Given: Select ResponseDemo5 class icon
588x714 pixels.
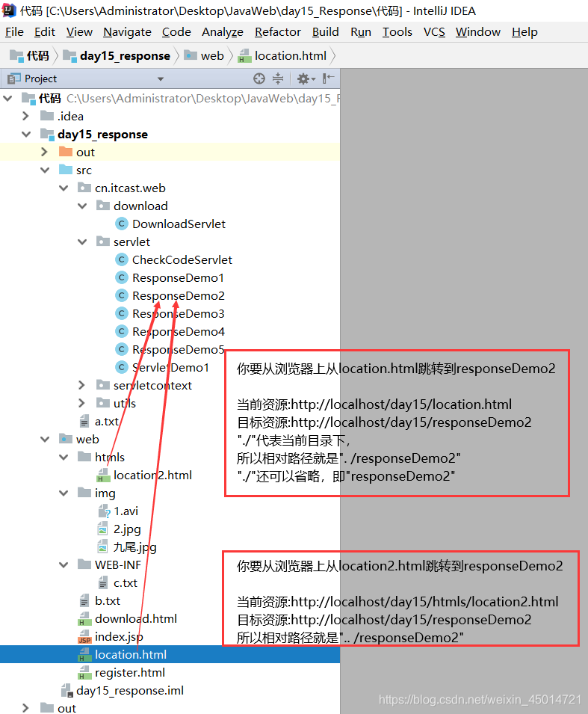Looking at the screenshot, I should click(122, 349).
